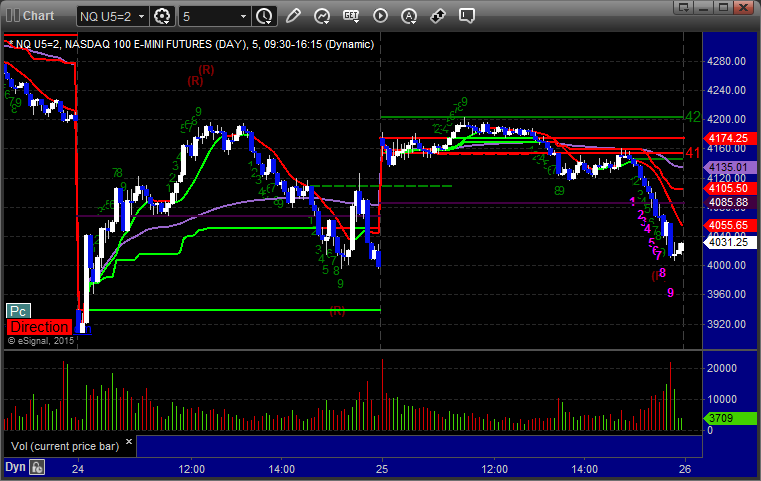Click the red 41 line label
The height and width of the screenshot is (481, 761).
(x=693, y=153)
